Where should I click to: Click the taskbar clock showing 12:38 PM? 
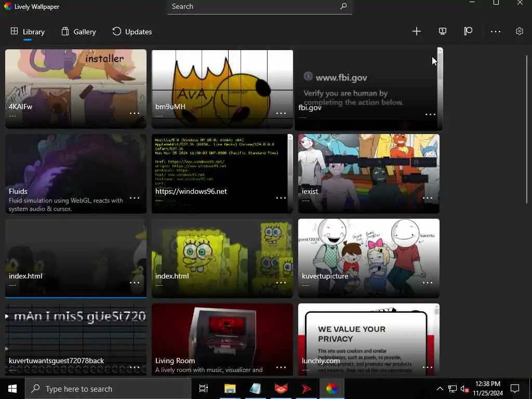[x=488, y=389]
